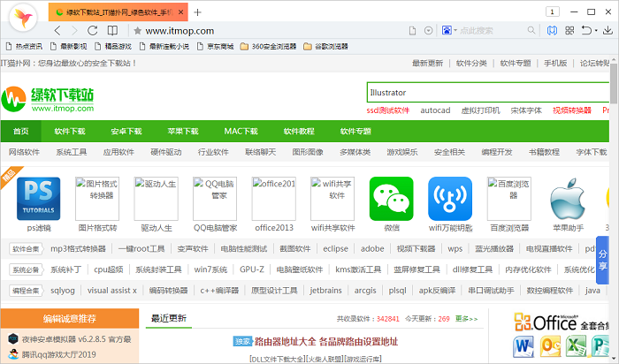Open the 字体下载 category
Viewport: 619px width, 364px height.
click(x=592, y=152)
